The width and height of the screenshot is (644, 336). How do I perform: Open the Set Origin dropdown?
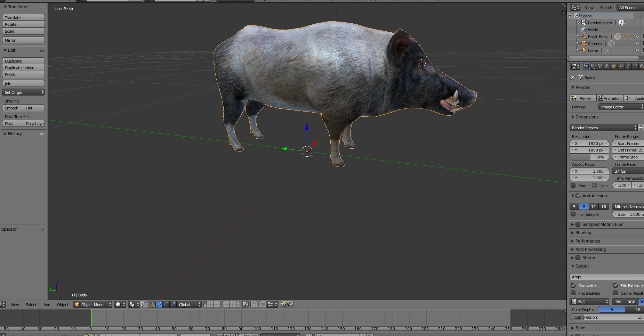tap(23, 92)
